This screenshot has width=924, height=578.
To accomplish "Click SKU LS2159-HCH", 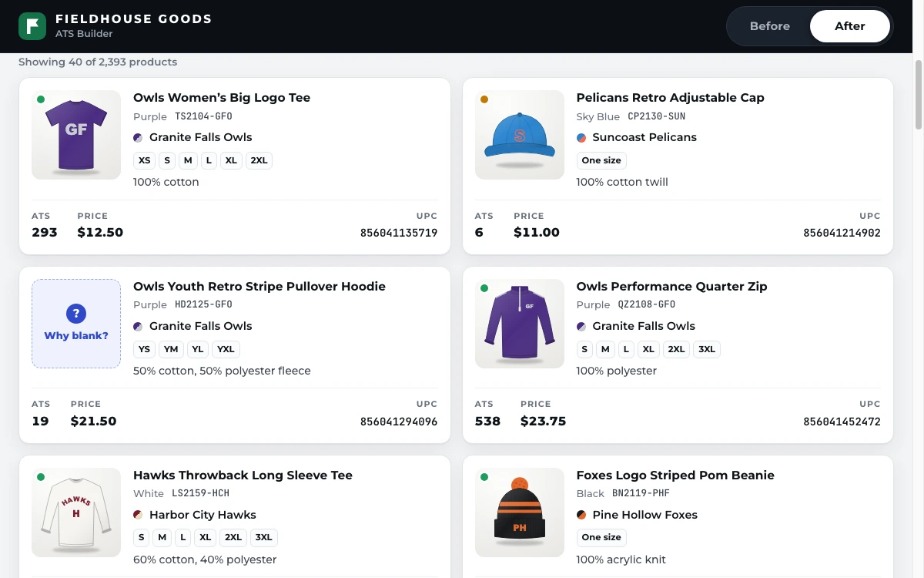I will coord(200,493).
